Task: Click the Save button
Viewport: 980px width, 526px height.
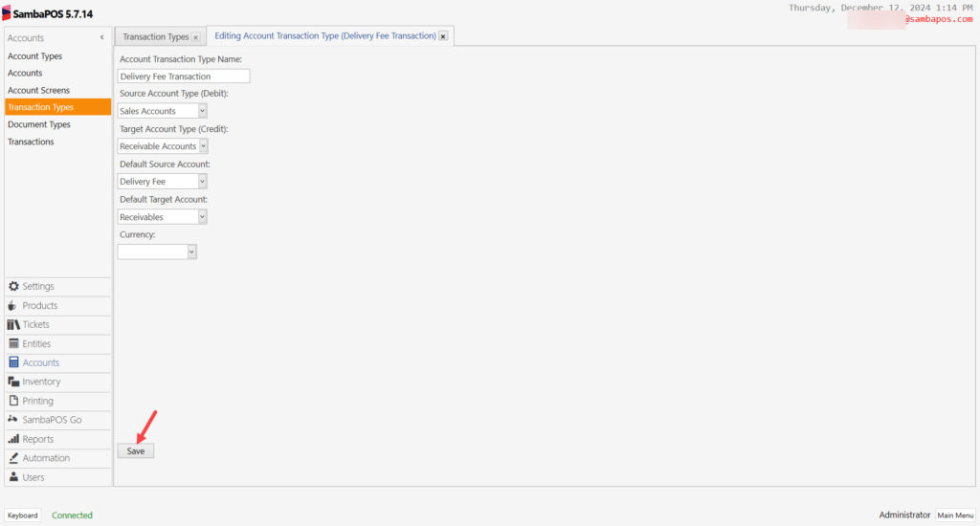Action: tap(136, 451)
